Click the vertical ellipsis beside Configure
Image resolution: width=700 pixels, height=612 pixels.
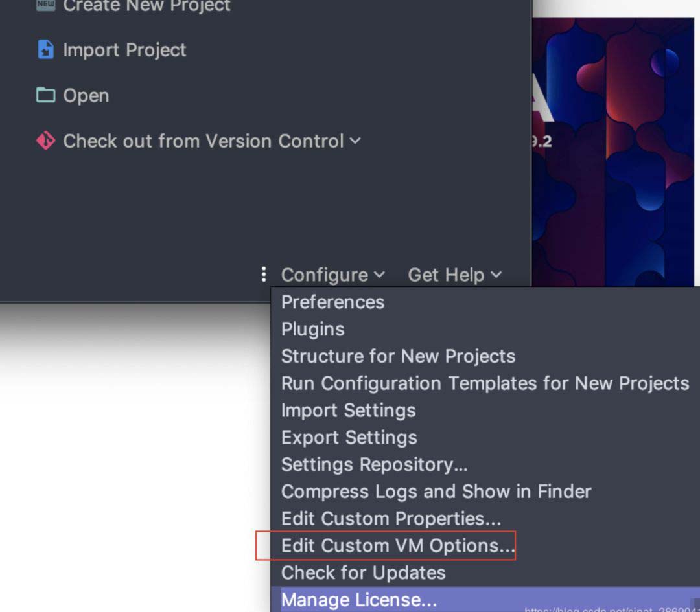263,275
